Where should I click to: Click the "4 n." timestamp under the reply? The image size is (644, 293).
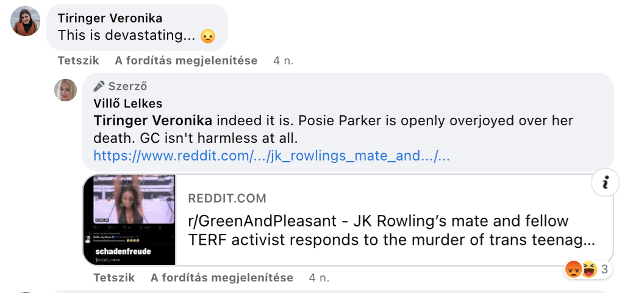point(319,278)
